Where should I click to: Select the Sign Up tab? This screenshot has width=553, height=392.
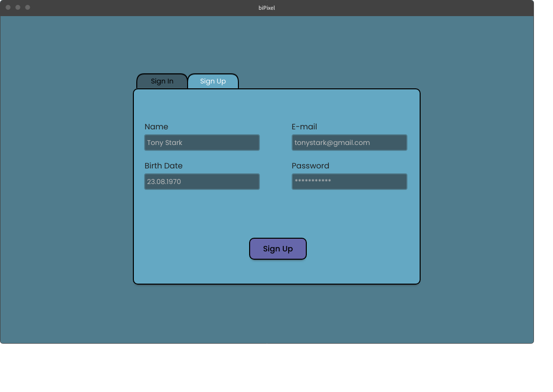click(213, 81)
